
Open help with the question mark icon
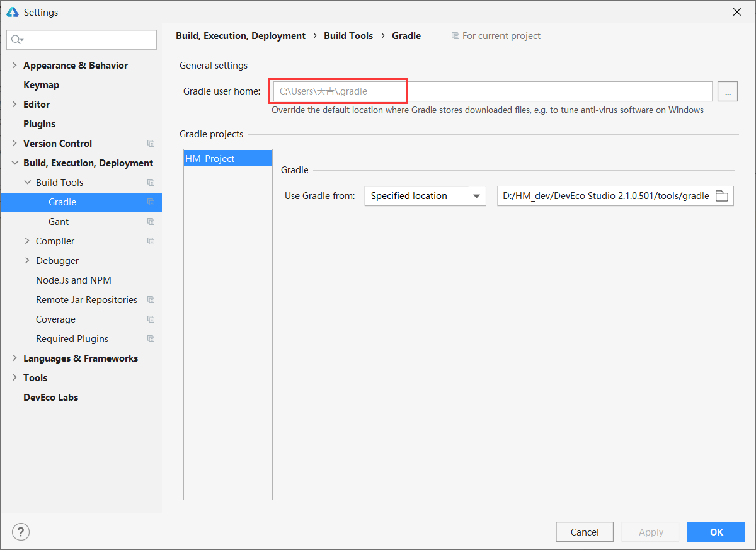[21, 532]
